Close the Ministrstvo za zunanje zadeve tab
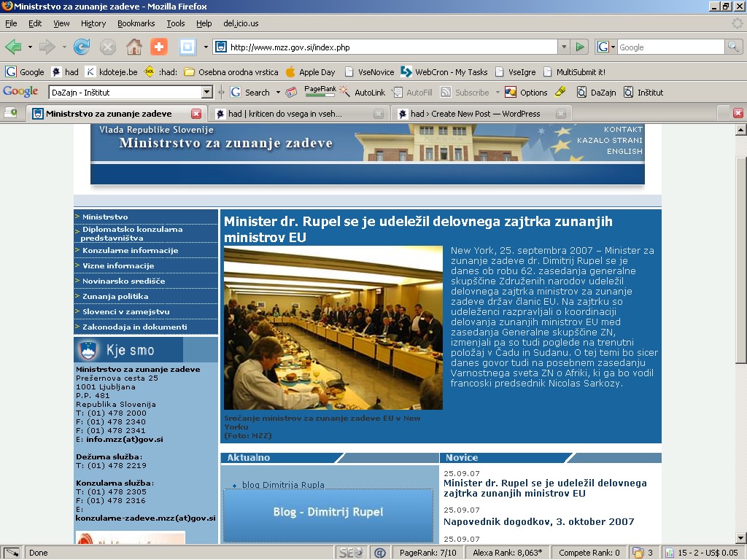This screenshot has height=560, width=747. point(196,113)
